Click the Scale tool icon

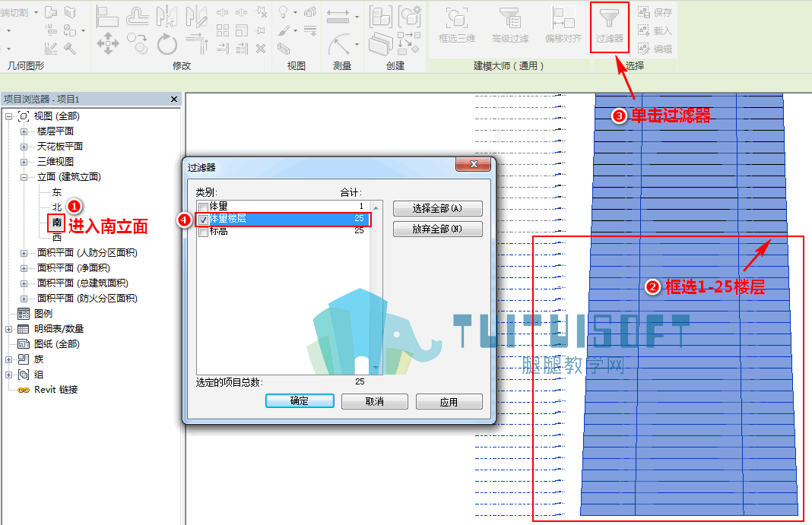(242, 30)
